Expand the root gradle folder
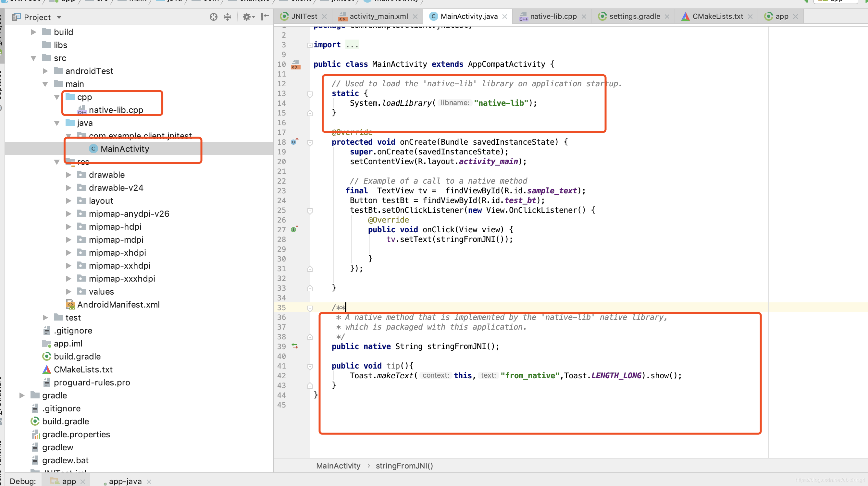This screenshot has height=486, width=868. point(22,395)
